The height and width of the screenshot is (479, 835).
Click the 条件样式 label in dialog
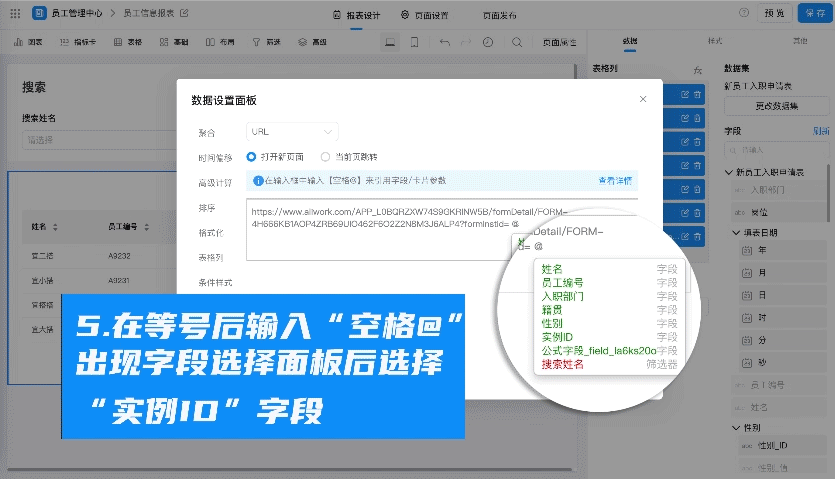click(x=215, y=282)
